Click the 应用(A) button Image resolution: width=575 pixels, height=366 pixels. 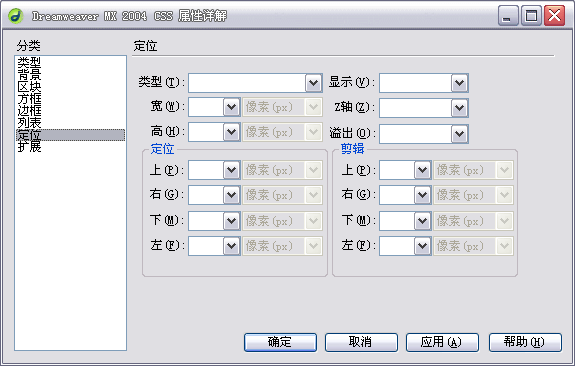[442, 342]
